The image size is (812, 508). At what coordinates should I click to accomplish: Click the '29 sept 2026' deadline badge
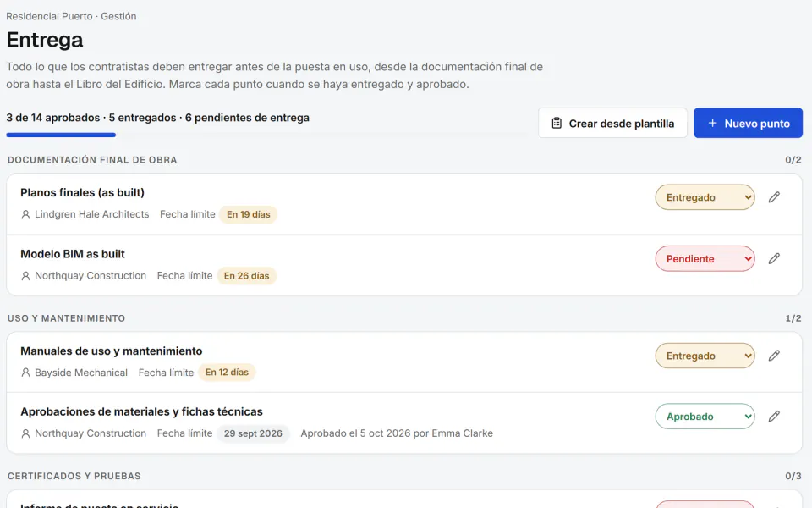(x=253, y=433)
